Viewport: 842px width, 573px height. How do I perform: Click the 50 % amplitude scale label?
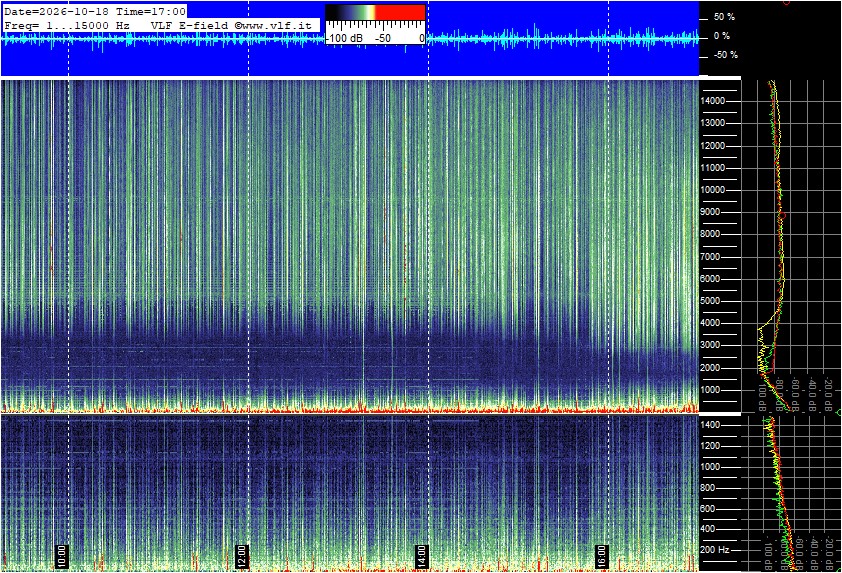coord(724,17)
